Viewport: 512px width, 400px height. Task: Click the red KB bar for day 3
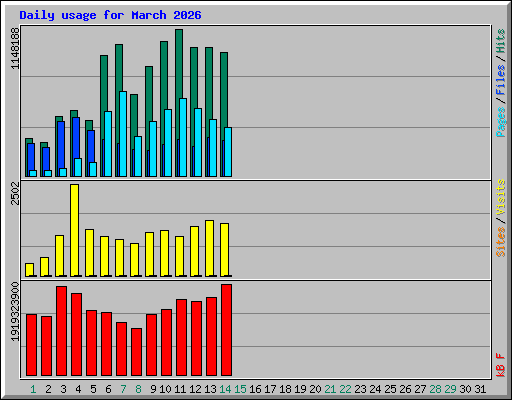tap(62, 331)
